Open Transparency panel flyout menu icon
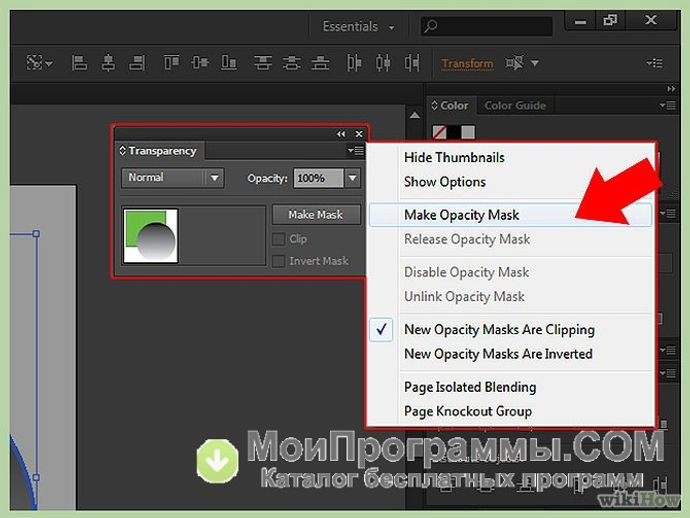This screenshot has height=518, width=690. [356, 151]
